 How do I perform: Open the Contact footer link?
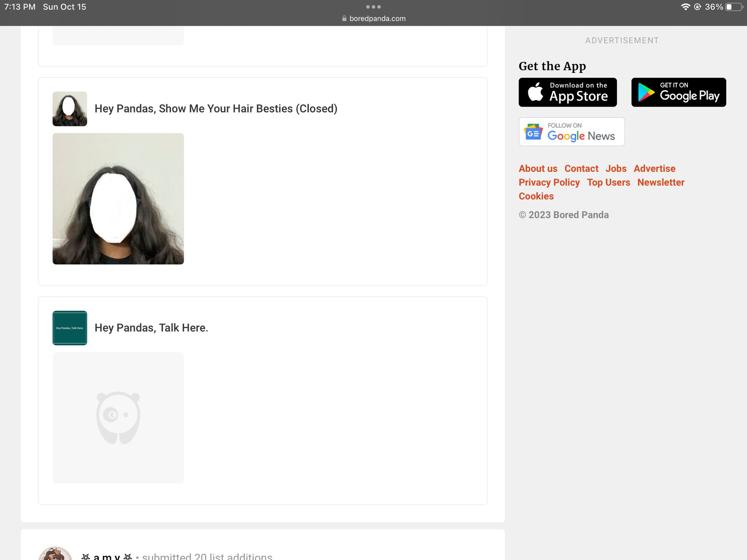click(x=581, y=168)
